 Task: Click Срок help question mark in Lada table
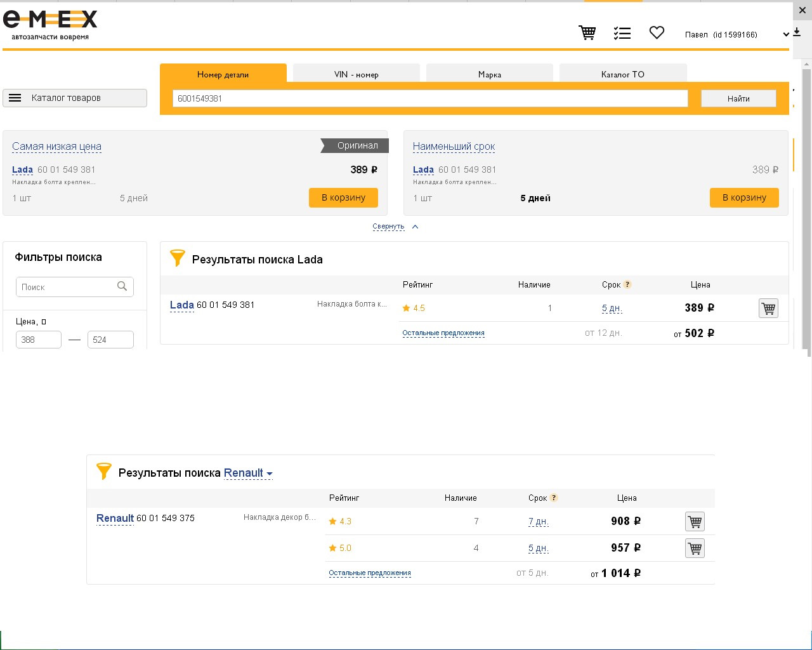point(627,284)
